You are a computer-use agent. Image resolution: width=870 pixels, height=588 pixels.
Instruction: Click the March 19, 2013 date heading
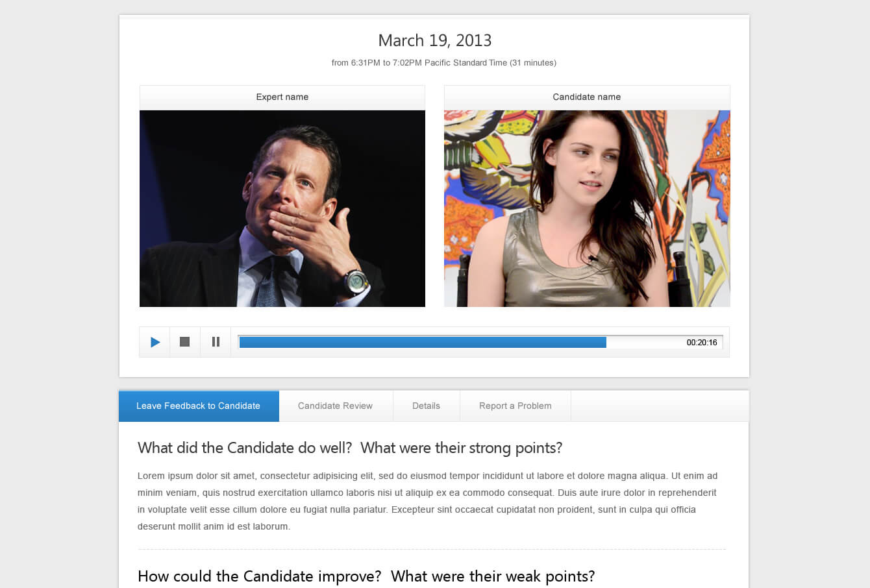(x=435, y=40)
